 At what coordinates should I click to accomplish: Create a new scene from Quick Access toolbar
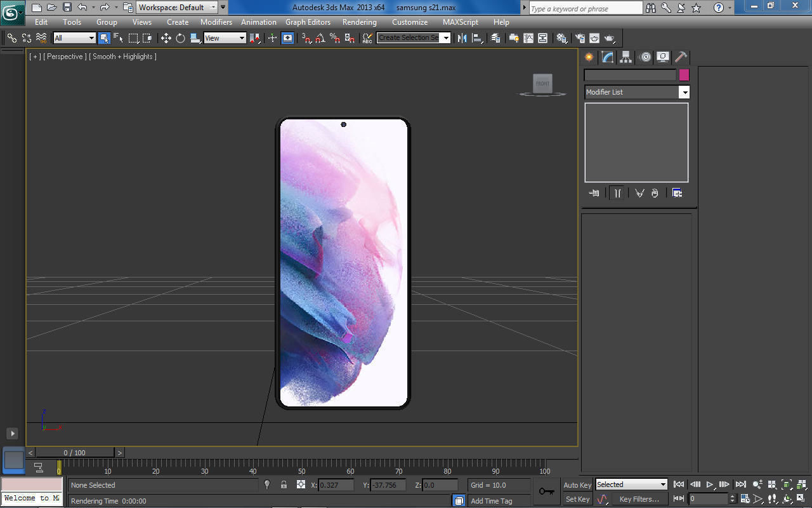point(37,8)
